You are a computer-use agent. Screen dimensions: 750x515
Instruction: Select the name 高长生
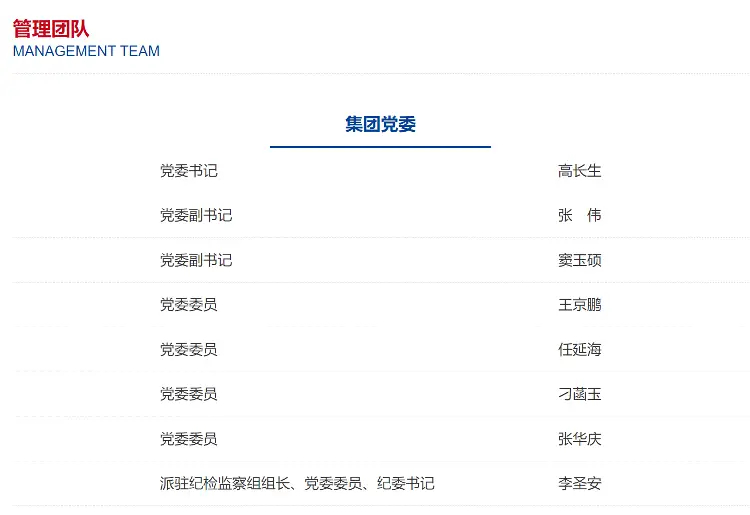580,171
